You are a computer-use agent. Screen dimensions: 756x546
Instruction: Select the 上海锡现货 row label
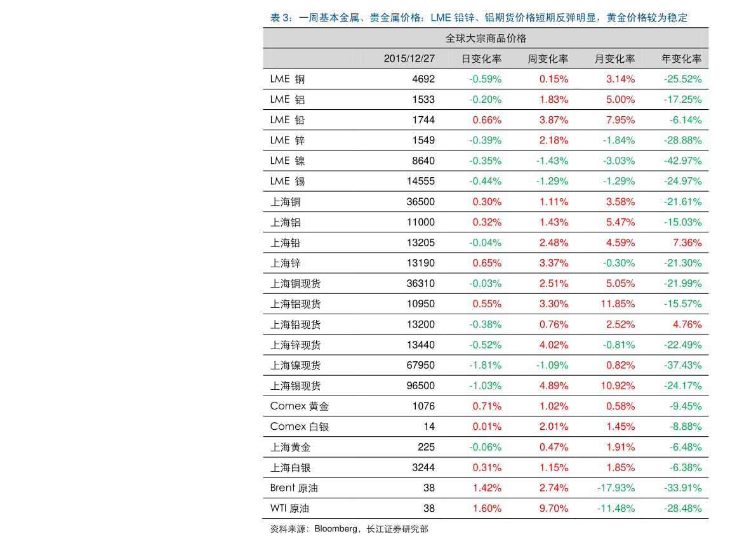[295, 386]
